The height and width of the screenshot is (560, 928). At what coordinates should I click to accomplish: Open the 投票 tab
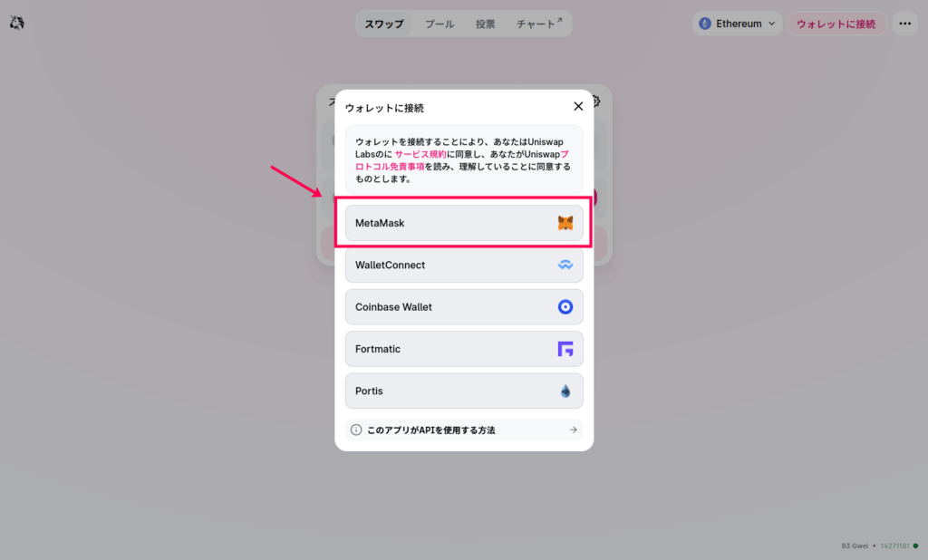click(485, 24)
